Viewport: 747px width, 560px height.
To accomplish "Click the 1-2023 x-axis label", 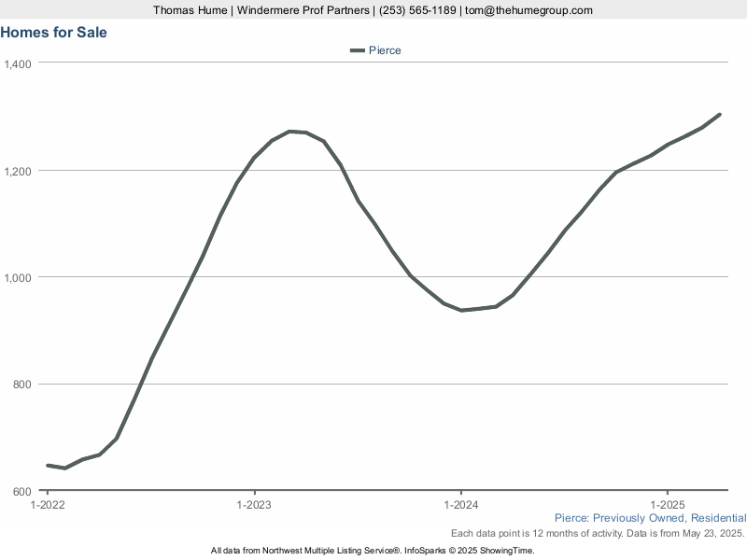I will (254, 505).
